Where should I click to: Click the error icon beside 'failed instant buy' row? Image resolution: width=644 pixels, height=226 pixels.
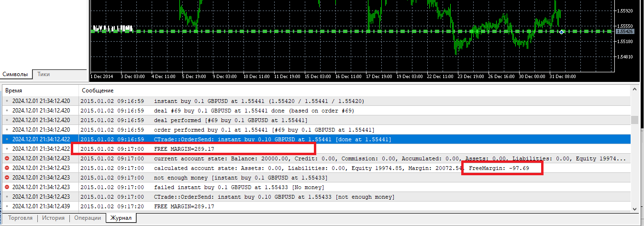pyautogui.click(x=7, y=187)
